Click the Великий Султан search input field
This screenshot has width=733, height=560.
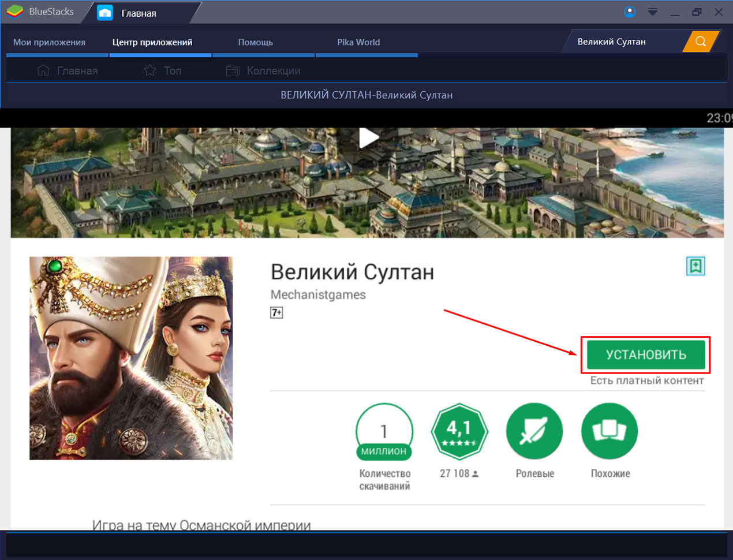(623, 42)
